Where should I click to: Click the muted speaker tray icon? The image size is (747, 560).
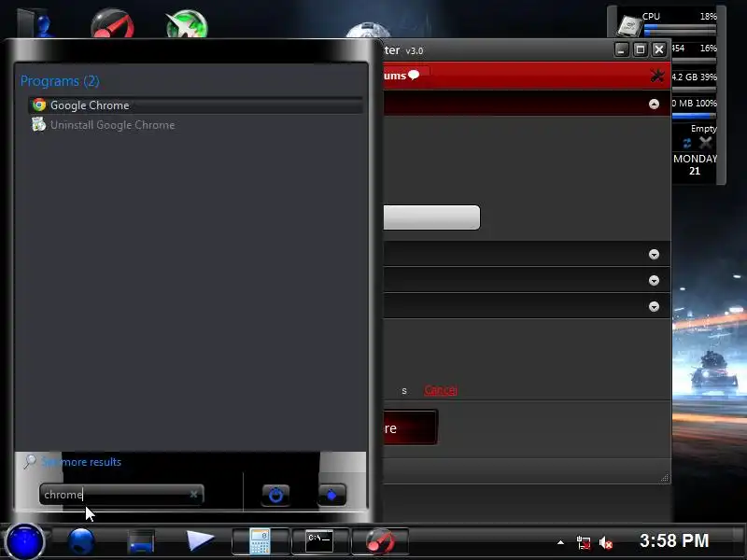click(605, 542)
